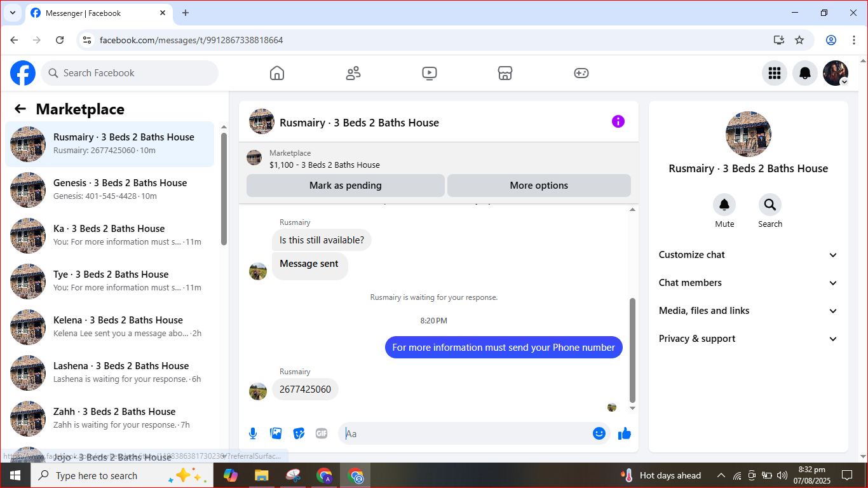Screen dimensions: 868x488
Task: Open the Marketplace storefront icon
Action: pyautogui.click(x=505, y=73)
